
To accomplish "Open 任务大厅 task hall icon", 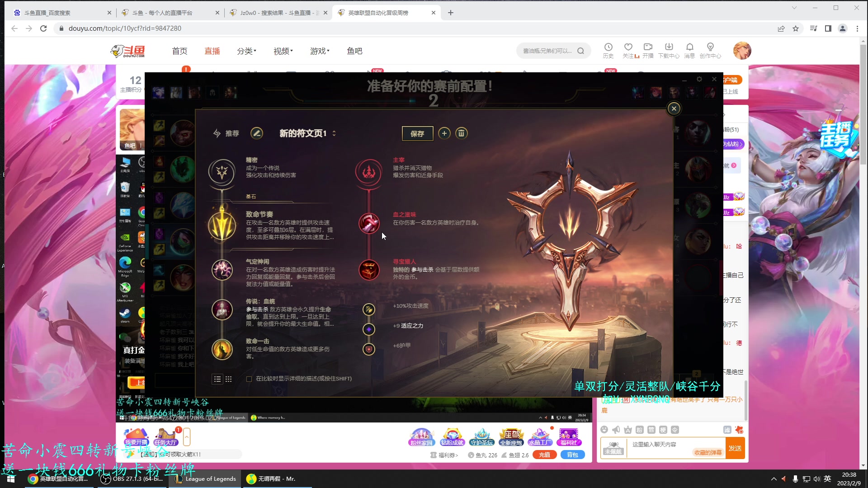I will point(165,437).
